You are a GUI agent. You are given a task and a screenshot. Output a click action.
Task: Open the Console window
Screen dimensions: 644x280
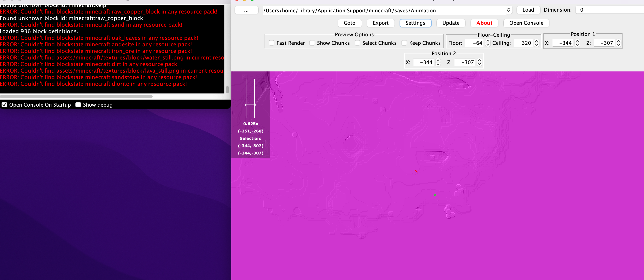[x=526, y=23]
